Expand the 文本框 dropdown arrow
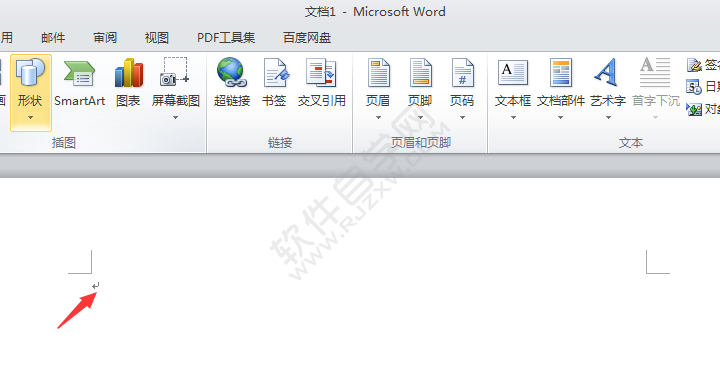 click(x=513, y=118)
